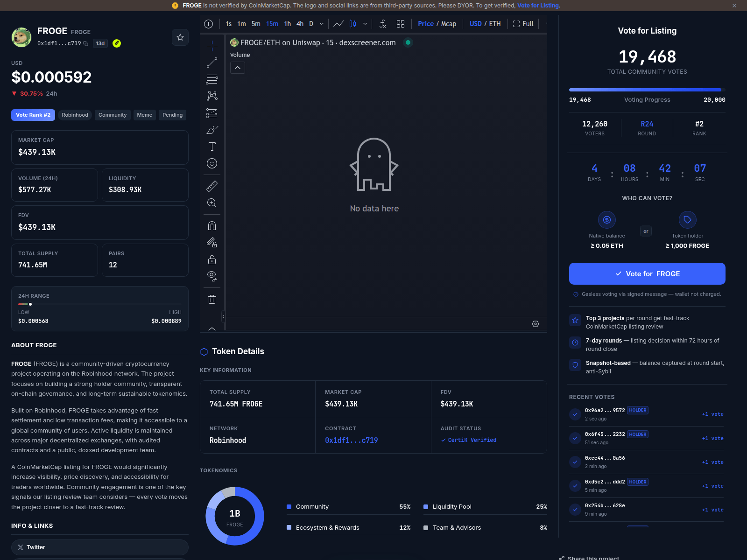Image resolution: width=747 pixels, height=560 pixels.
Task: Click the trash remove drawings icon
Action: coord(212,299)
